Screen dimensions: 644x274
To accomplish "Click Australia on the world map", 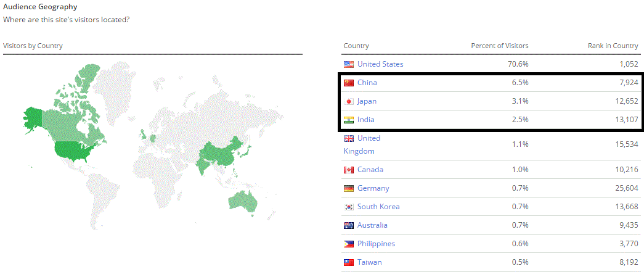I will point(243,199).
